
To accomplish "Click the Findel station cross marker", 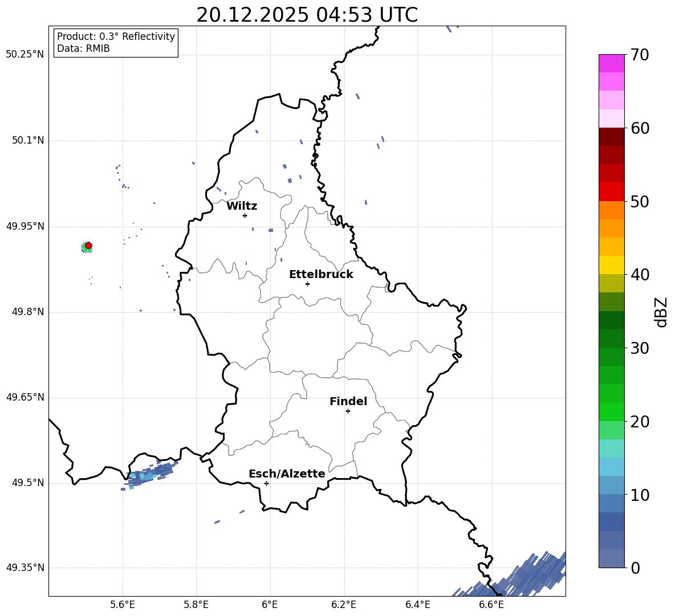I will pyautogui.click(x=348, y=411).
